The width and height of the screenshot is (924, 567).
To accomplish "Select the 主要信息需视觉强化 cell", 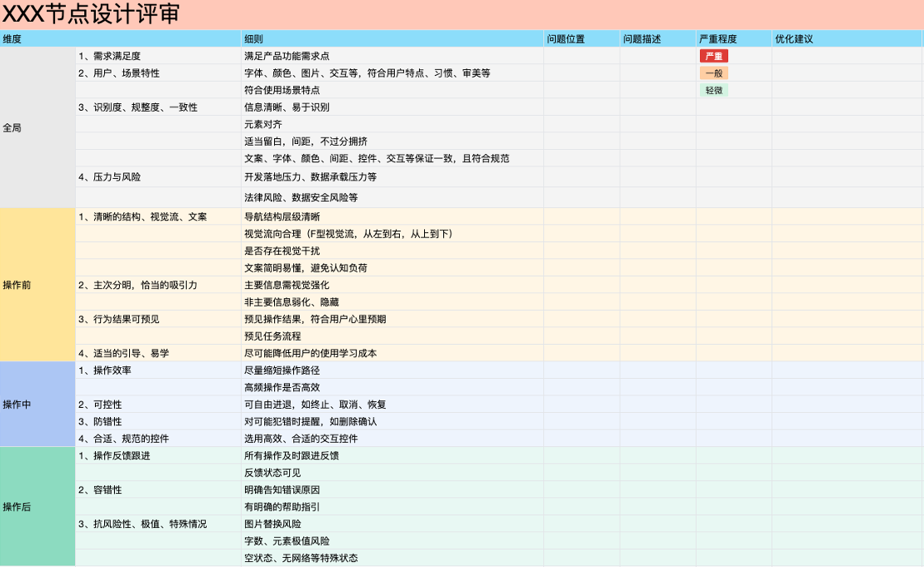I will click(x=392, y=285).
